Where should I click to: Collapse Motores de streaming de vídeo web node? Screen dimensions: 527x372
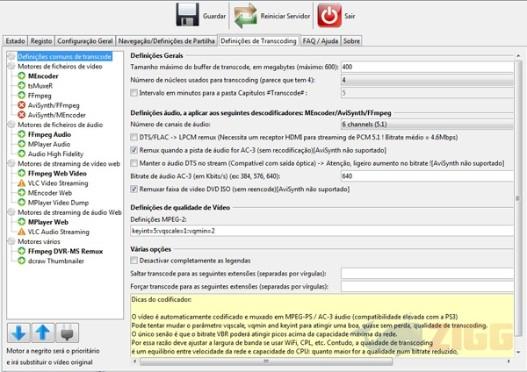11,164
